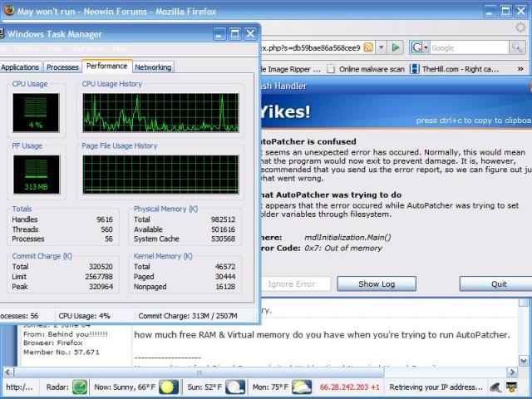This screenshot has width=532, height=399.
Task: Click the System Cache value 530568
Action: (223, 239)
